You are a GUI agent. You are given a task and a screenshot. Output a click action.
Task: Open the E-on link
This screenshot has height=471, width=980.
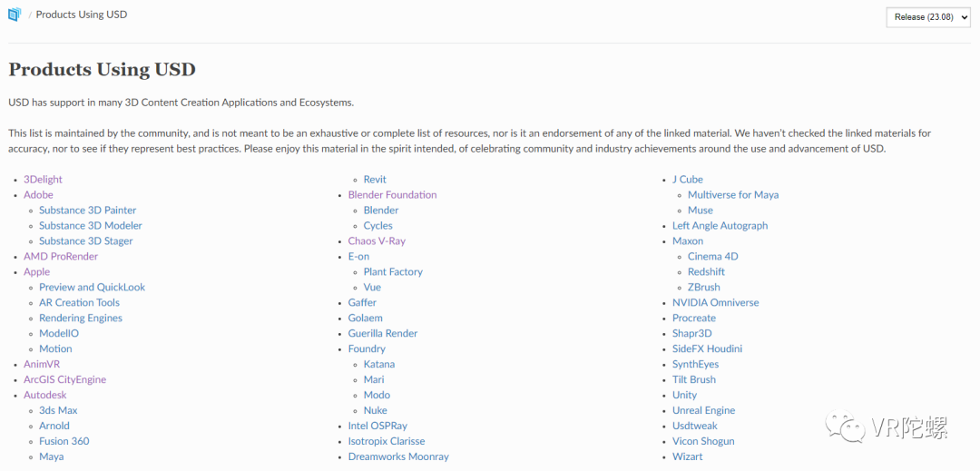[358, 256]
